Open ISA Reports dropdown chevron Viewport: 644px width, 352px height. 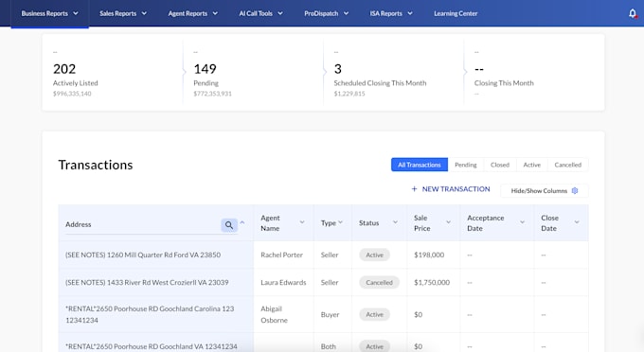[x=410, y=13]
